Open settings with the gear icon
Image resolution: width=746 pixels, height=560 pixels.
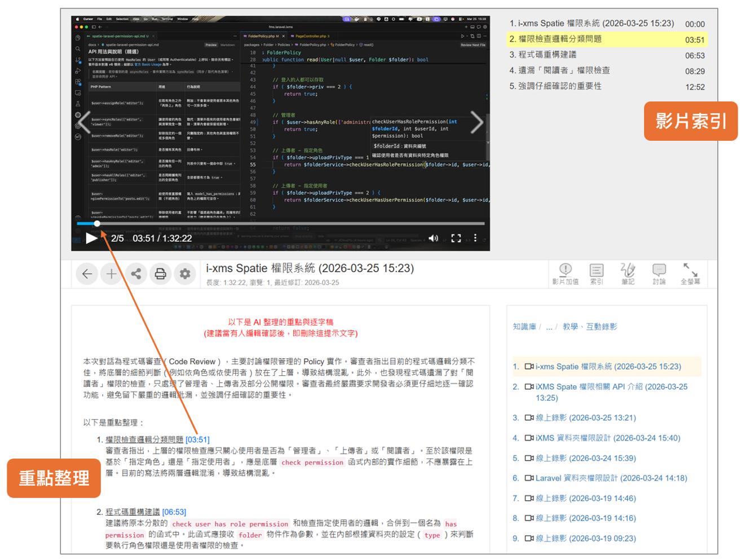(186, 274)
